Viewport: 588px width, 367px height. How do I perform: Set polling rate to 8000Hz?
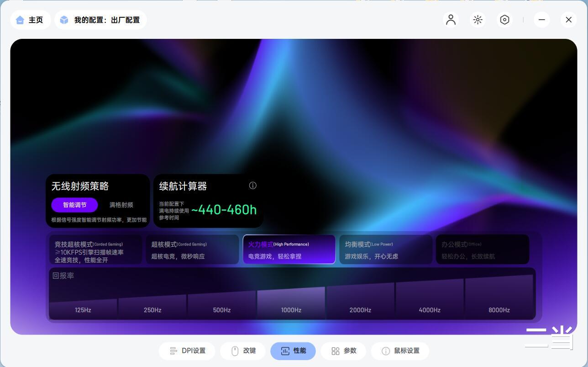(x=499, y=297)
